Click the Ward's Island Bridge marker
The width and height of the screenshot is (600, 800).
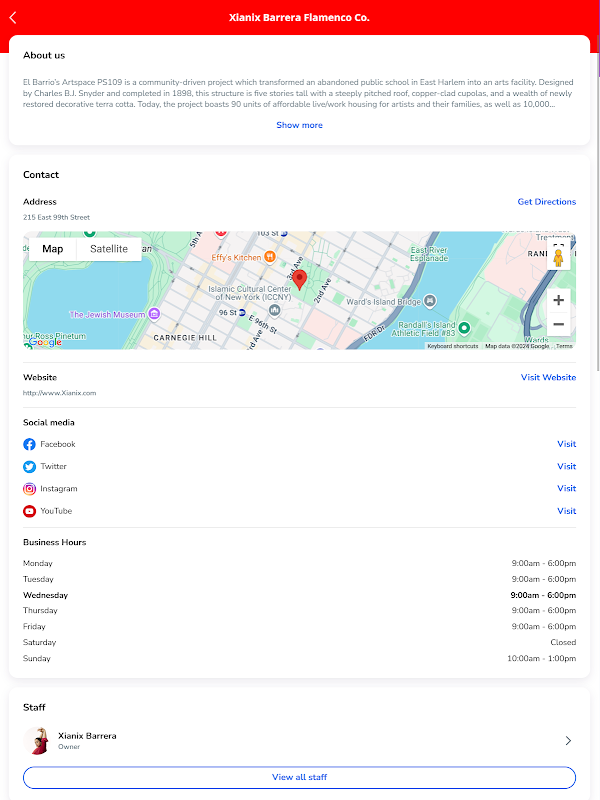click(x=430, y=301)
